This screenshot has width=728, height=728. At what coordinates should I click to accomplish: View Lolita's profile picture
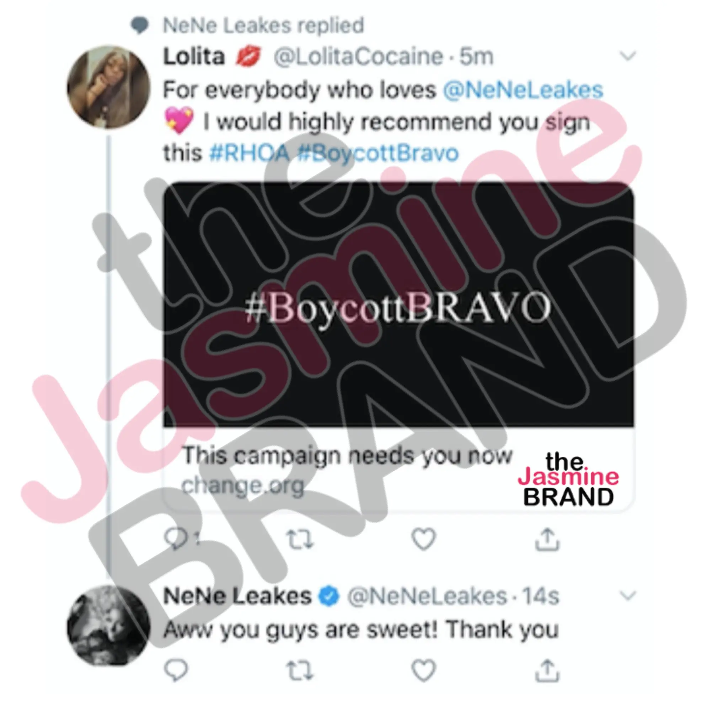point(108,87)
